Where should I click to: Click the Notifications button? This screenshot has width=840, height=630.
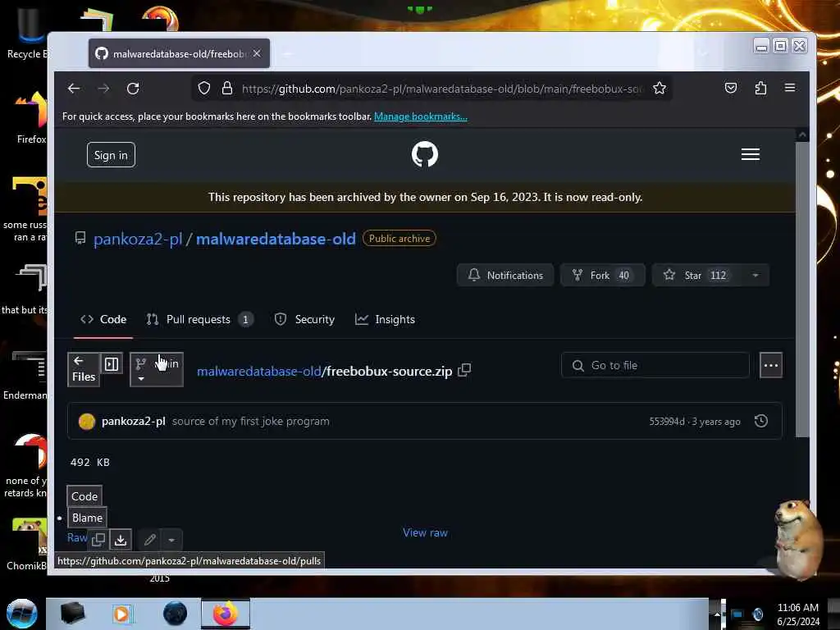click(504, 276)
